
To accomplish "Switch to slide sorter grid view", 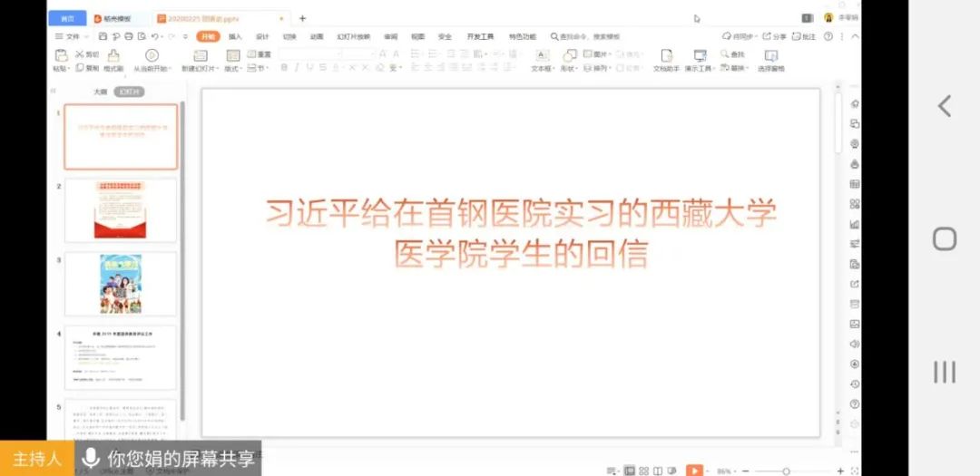I will (643, 471).
